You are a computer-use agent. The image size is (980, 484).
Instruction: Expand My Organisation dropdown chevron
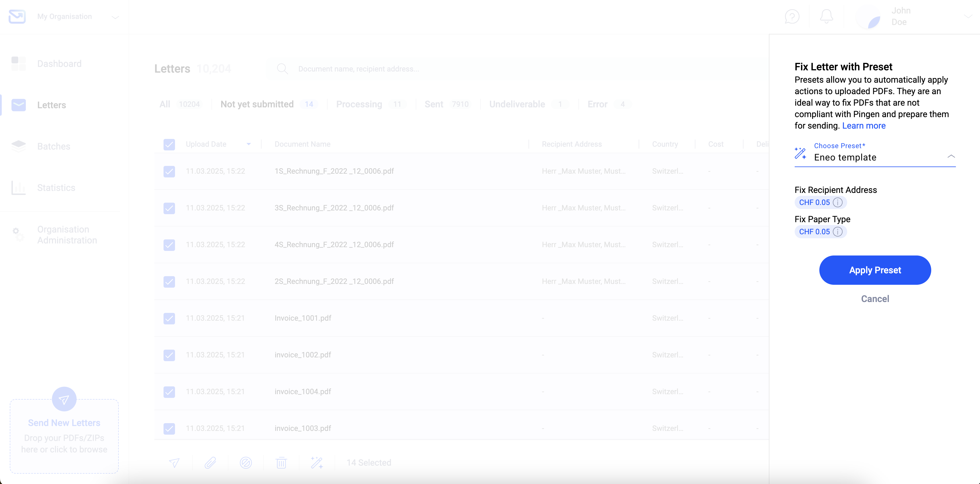pyautogui.click(x=115, y=17)
